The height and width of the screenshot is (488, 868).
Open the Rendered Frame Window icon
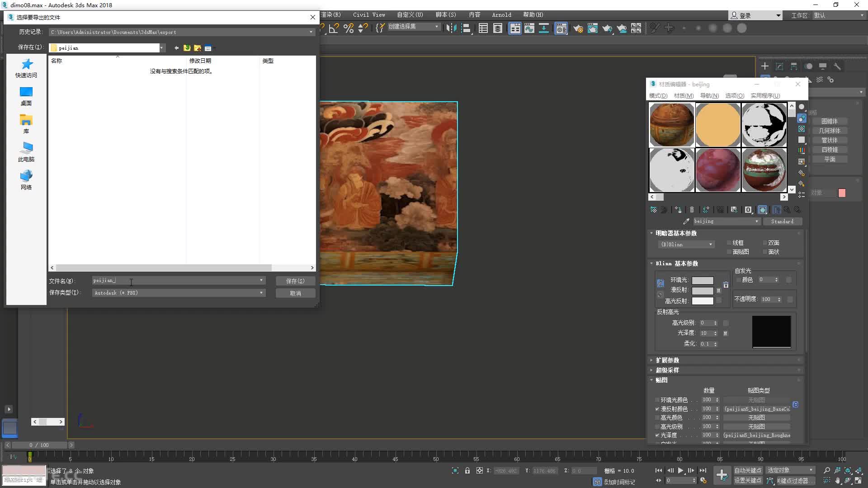(x=592, y=28)
